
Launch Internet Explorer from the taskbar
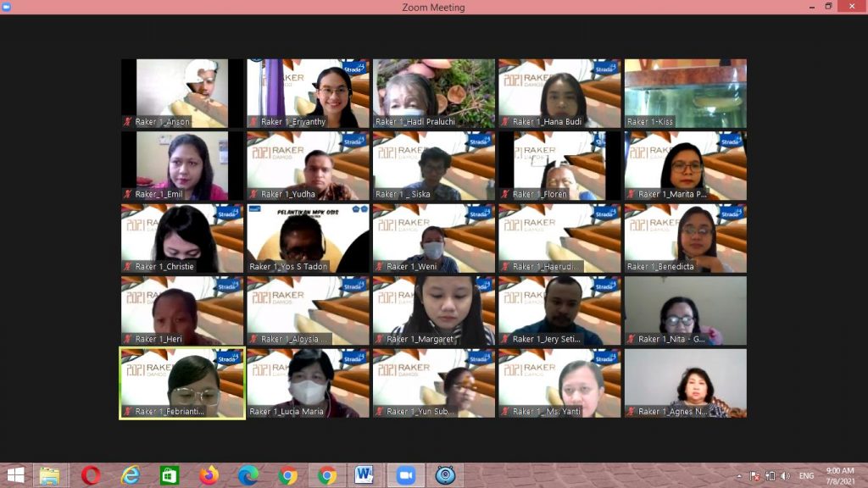coord(131,475)
